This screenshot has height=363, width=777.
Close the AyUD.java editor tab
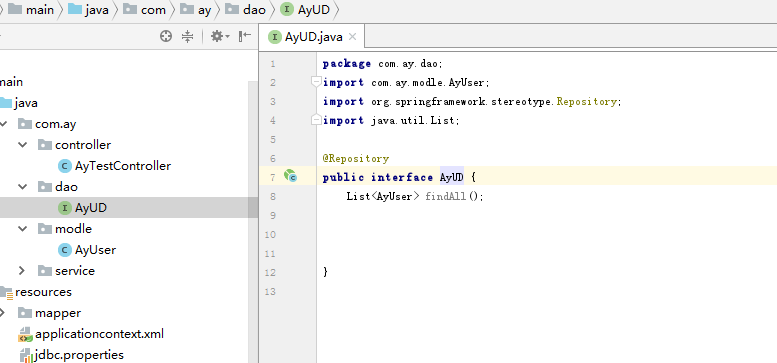click(352, 37)
